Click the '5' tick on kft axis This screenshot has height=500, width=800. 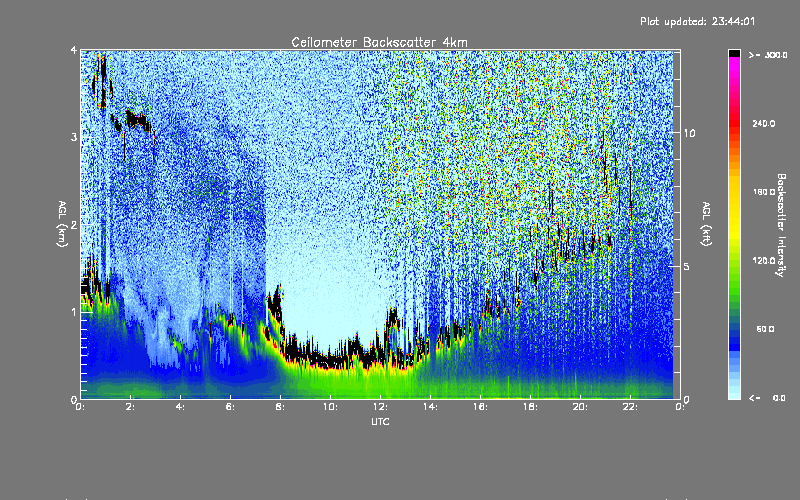coord(687,266)
